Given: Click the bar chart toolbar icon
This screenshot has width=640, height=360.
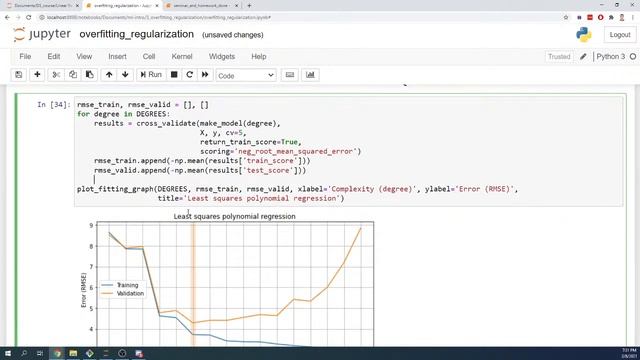Looking at the screenshot, I should click(310, 75).
